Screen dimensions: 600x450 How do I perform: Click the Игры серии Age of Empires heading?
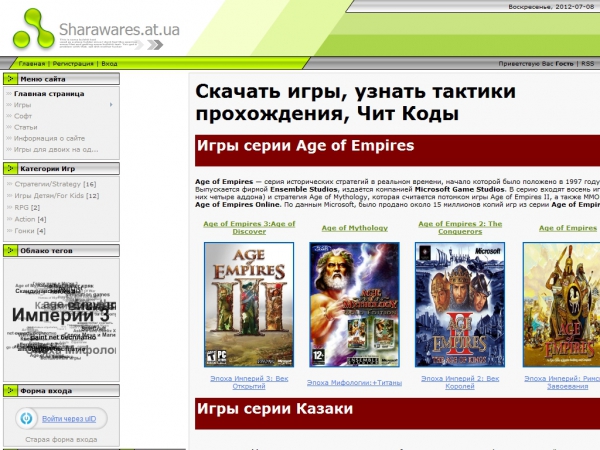305,145
